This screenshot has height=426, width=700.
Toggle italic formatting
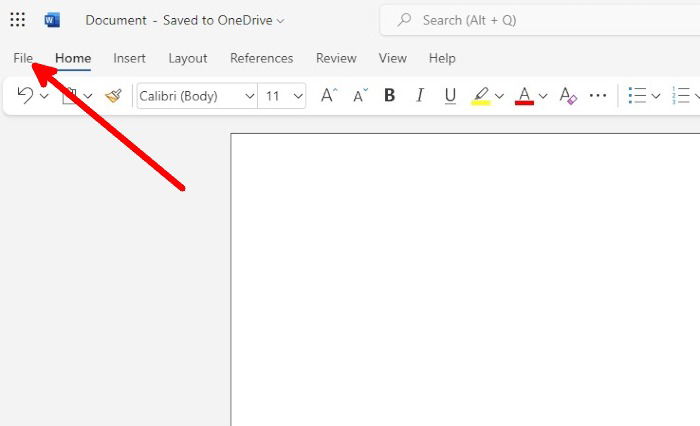[x=420, y=95]
